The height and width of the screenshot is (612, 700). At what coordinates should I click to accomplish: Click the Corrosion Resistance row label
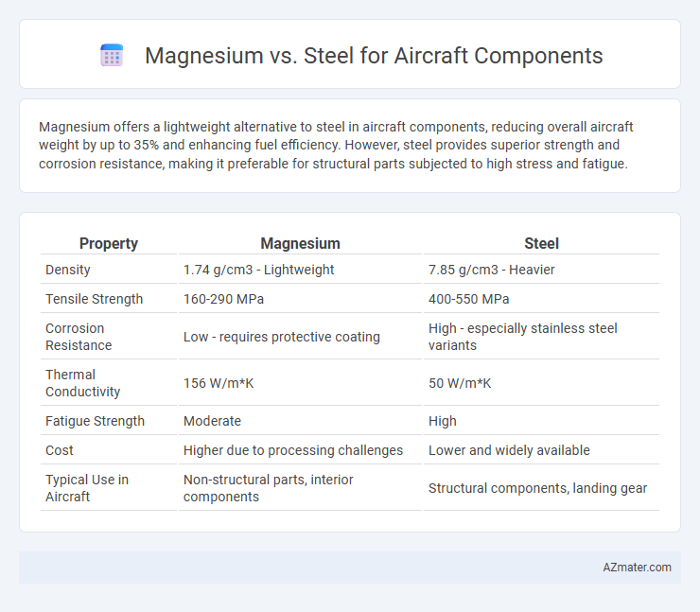[x=79, y=337]
